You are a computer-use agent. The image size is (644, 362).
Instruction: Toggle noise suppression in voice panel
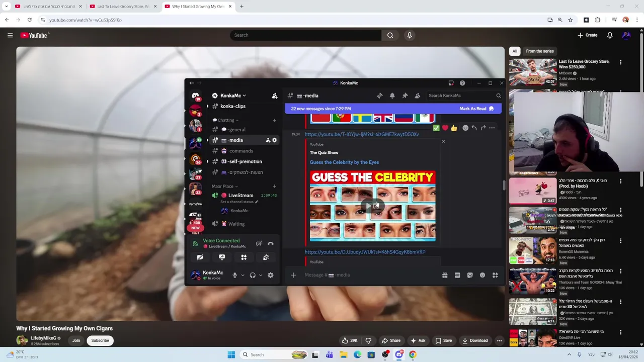[259, 243]
